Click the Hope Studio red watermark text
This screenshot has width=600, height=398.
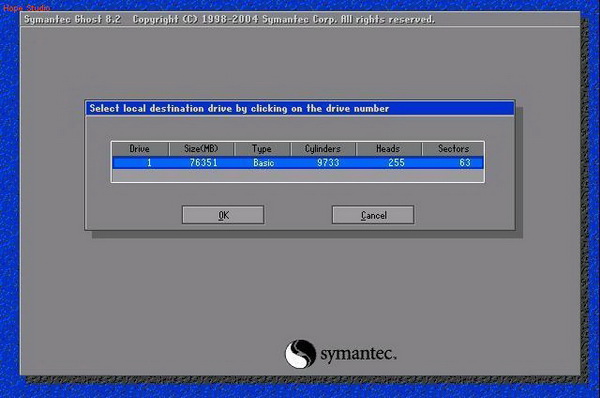26,7
